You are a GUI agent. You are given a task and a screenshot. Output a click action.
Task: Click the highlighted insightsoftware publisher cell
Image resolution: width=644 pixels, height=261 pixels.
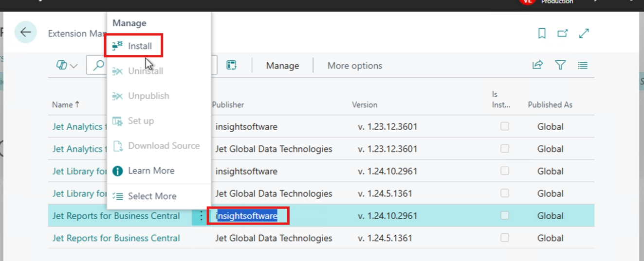pos(247,216)
